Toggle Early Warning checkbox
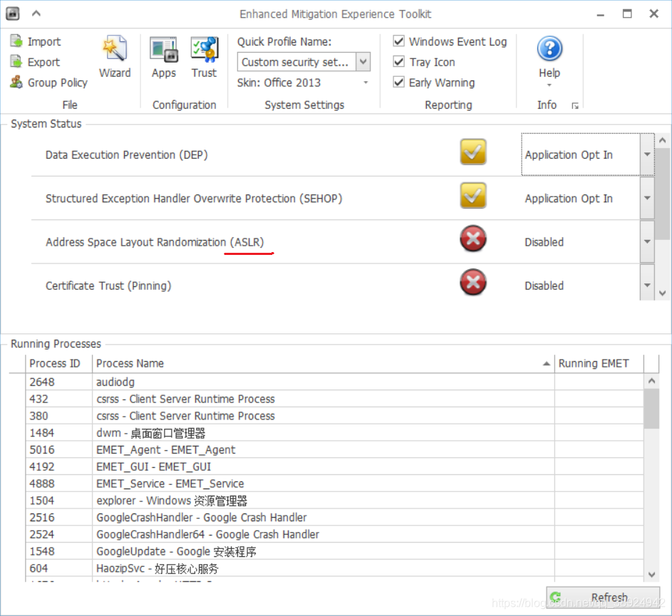 click(x=398, y=82)
